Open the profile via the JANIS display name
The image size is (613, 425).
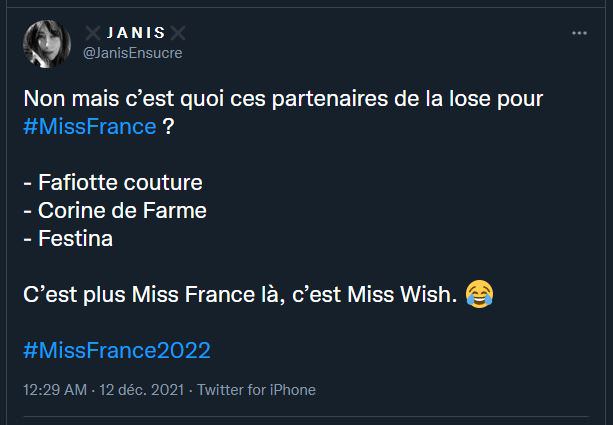[x=135, y=34]
